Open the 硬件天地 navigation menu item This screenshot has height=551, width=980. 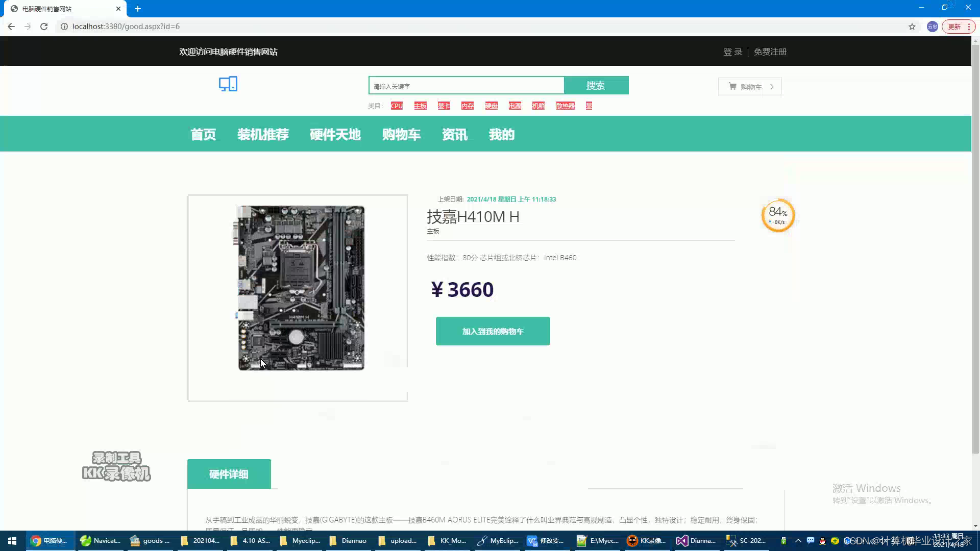pyautogui.click(x=335, y=135)
